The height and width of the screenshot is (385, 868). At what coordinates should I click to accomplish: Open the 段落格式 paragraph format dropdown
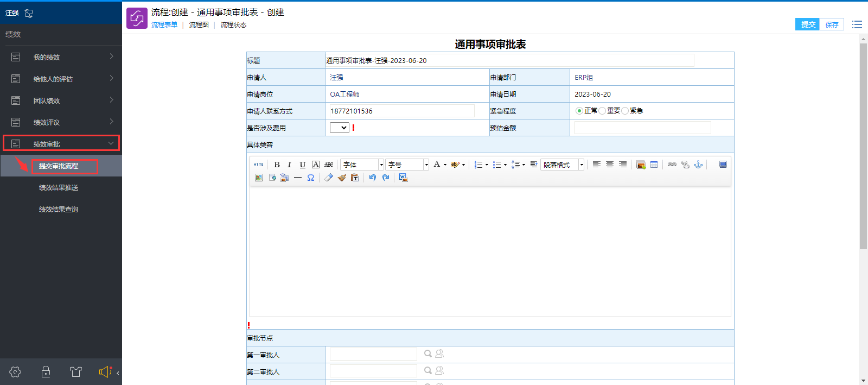pos(562,165)
